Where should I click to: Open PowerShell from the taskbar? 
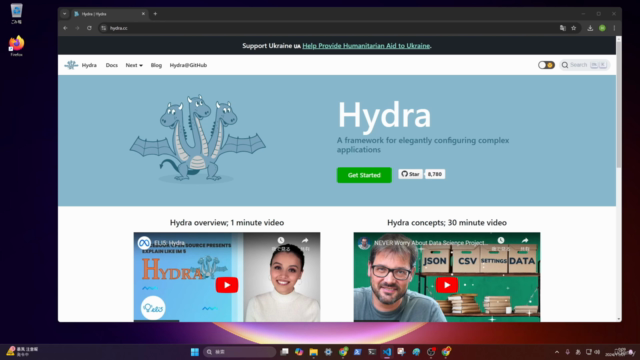pyautogui.click(x=358, y=351)
